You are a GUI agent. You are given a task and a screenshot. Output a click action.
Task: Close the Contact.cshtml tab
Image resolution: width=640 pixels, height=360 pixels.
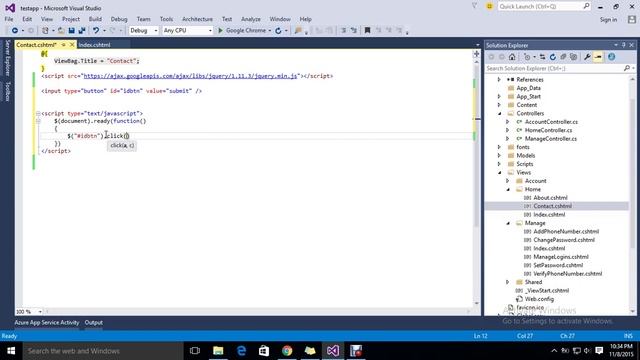tap(72, 45)
